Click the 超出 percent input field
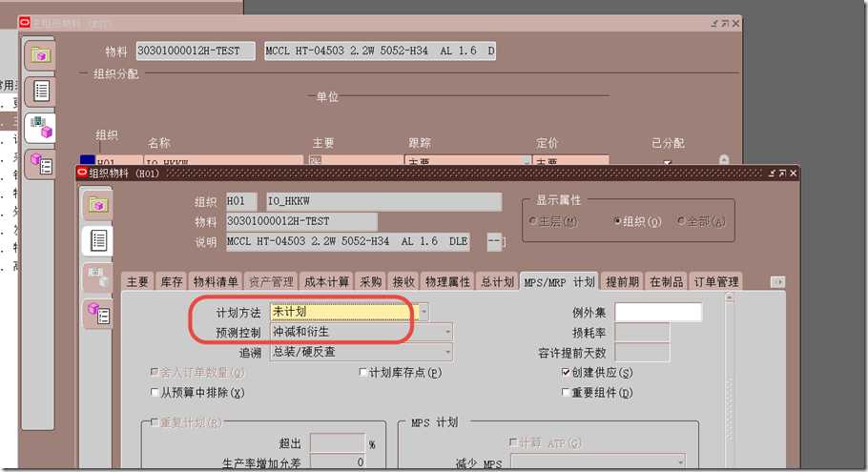Image resolution: width=868 pixels, height=472 pixels. tap(337, 443)
